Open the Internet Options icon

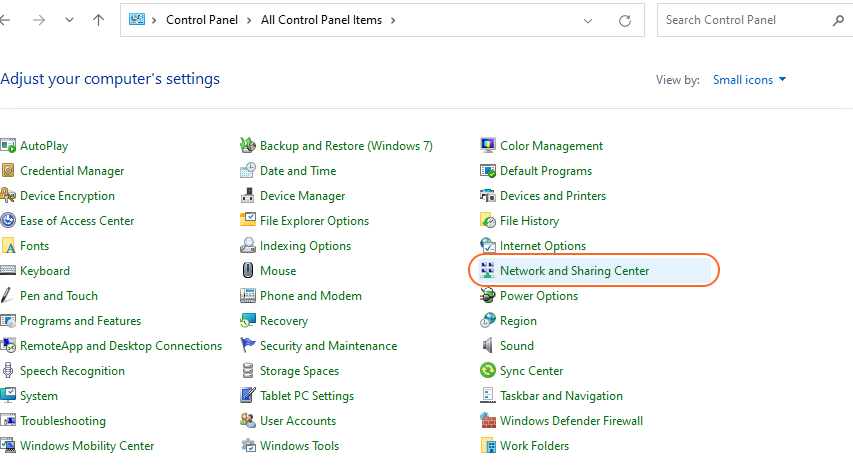[488, 246]
